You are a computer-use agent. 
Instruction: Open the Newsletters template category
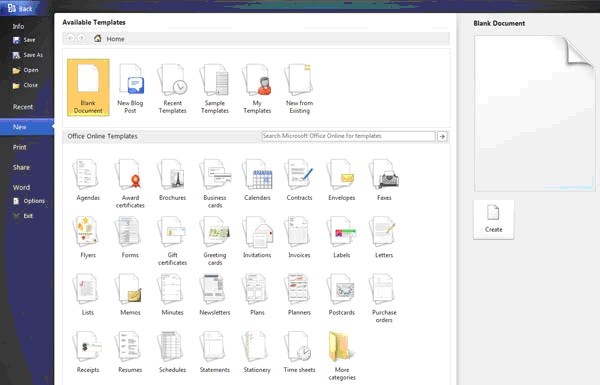215,295
